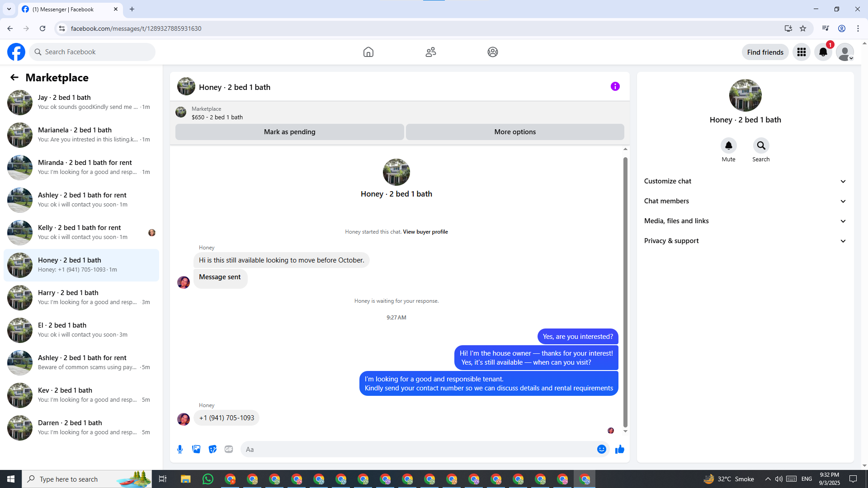Choose a GIF icon
The height and width of the screenshot is (488, 868).
(x=229, y=449)
